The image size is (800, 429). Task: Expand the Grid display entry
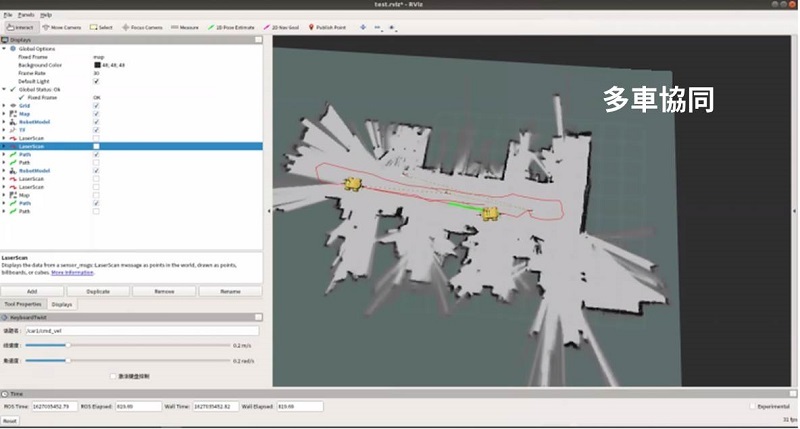pos(5,105)
